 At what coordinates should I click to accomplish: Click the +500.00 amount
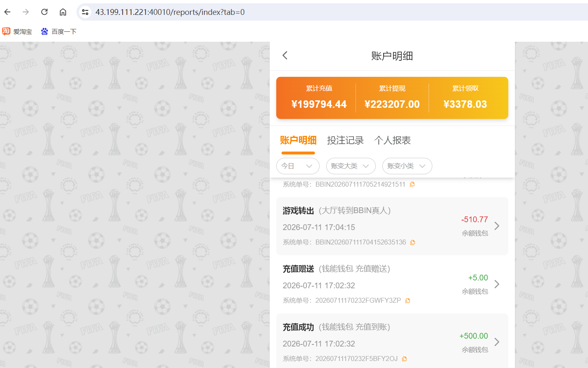click(x=474, y=336)
